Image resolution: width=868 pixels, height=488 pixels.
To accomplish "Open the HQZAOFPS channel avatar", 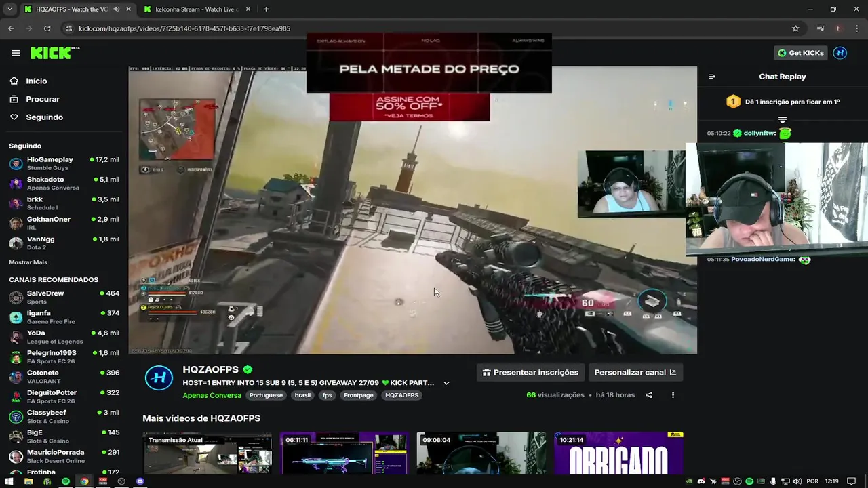I will pos(159,378).
